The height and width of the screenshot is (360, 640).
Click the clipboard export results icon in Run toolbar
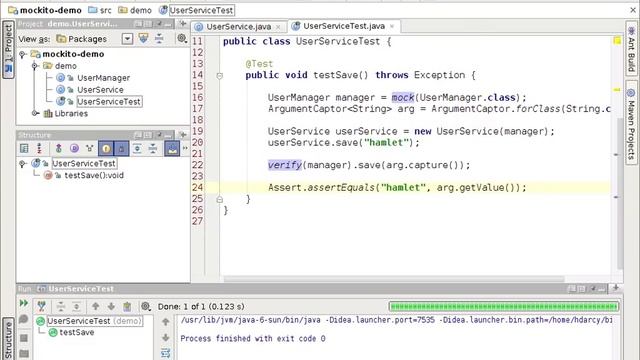click(x=127, y=306)
